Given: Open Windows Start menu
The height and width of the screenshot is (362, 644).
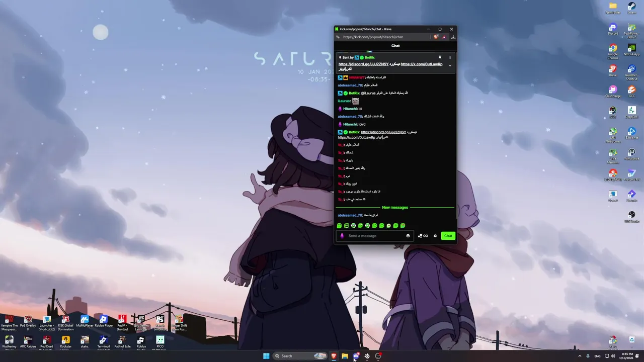Looking at the screenshot, I should click(x=266, y=356).
